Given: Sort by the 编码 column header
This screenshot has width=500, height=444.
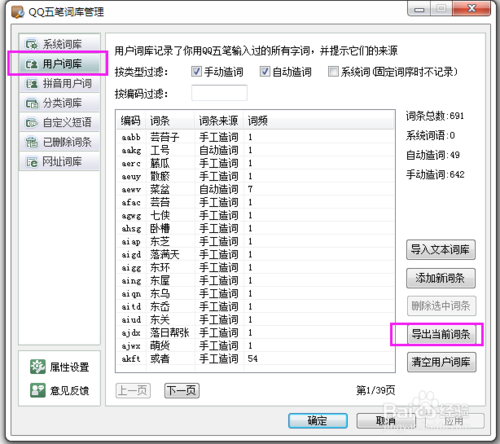Looking at the screenshot, I should pos(131,121).
